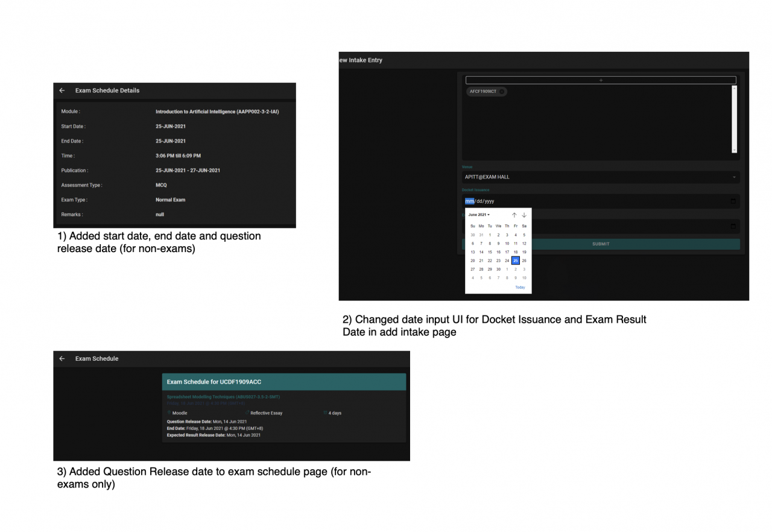Expand the Venue dropdown showing APITT@EXAM HALL
The width and height of the screenshot is (772, 532).
tap(734, 177)
